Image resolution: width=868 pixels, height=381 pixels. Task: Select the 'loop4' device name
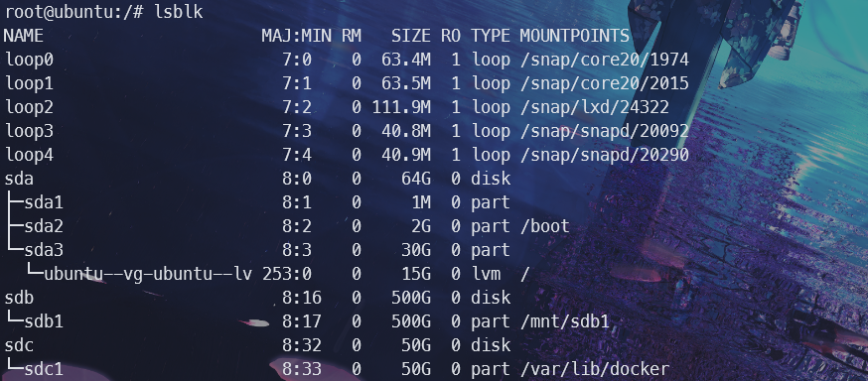[x=29, y=155]
